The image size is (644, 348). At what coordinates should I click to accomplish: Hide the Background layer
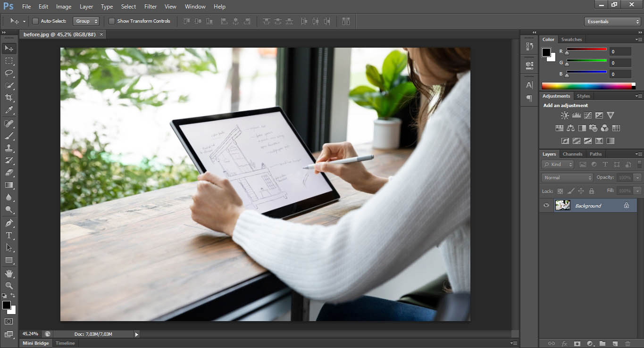[x=546, y=205]
